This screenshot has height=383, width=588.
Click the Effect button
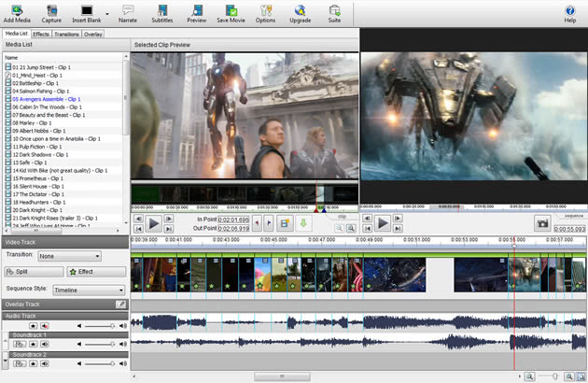[x=96, y=272]
